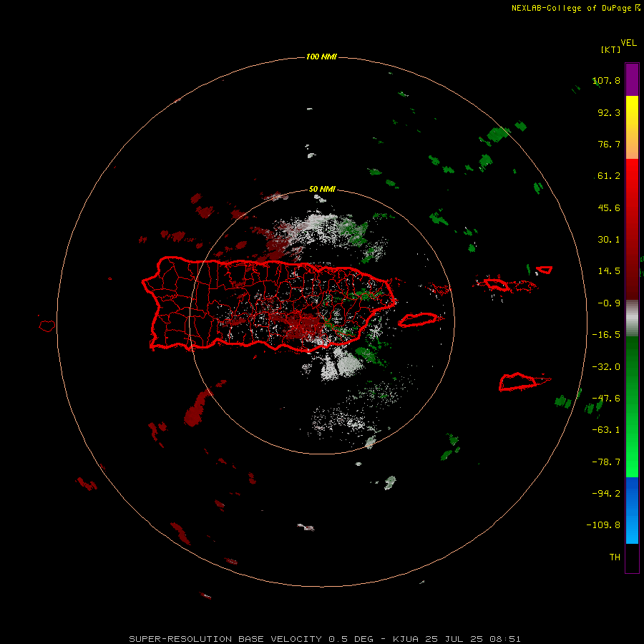Click the 76.7 velocity scale value
644x644 pixels.
[x=609, y=144]
